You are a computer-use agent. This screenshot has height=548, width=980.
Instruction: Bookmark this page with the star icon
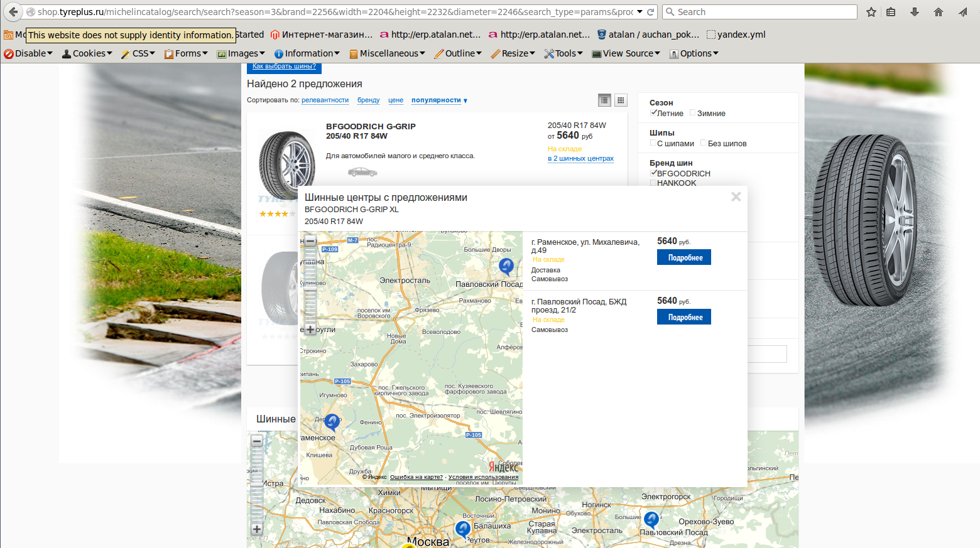tap(871, 12)
